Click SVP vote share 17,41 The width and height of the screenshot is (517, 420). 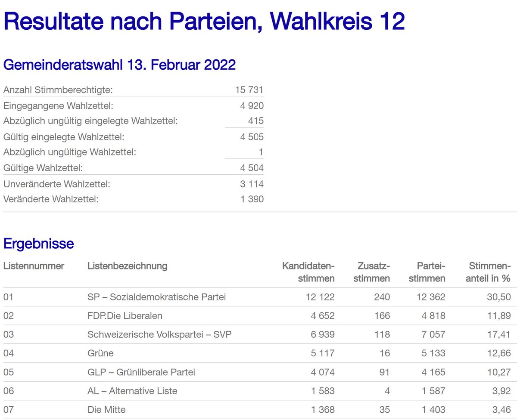pyautogui.click(x=499, y=334)
